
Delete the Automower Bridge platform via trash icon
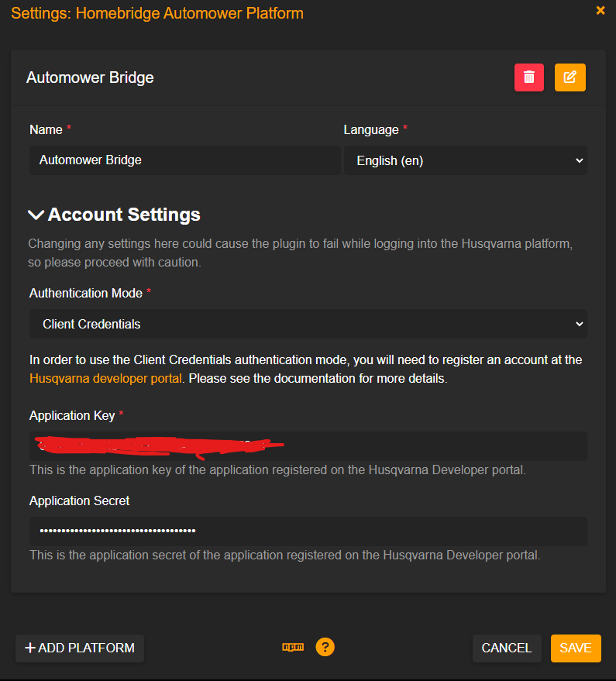[x=529, y=77]
